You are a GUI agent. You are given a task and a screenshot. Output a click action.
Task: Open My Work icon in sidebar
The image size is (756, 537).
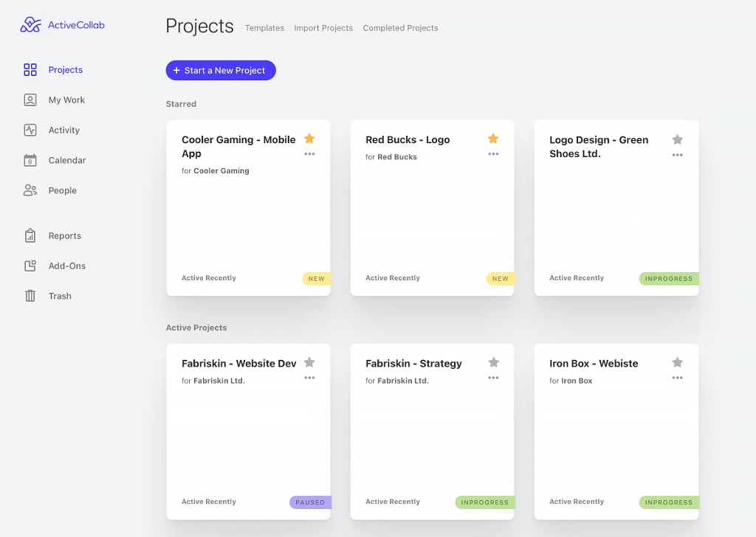30,100
